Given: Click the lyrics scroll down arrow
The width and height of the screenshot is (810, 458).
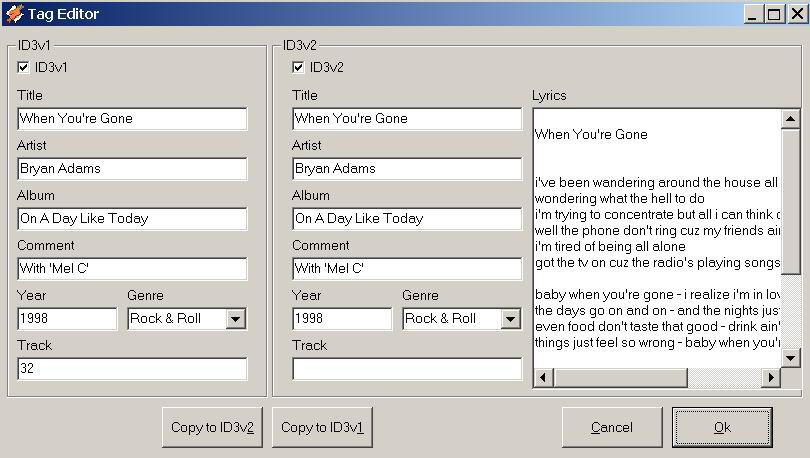Looking at the screenshot, I should click(x=790, y=357).
